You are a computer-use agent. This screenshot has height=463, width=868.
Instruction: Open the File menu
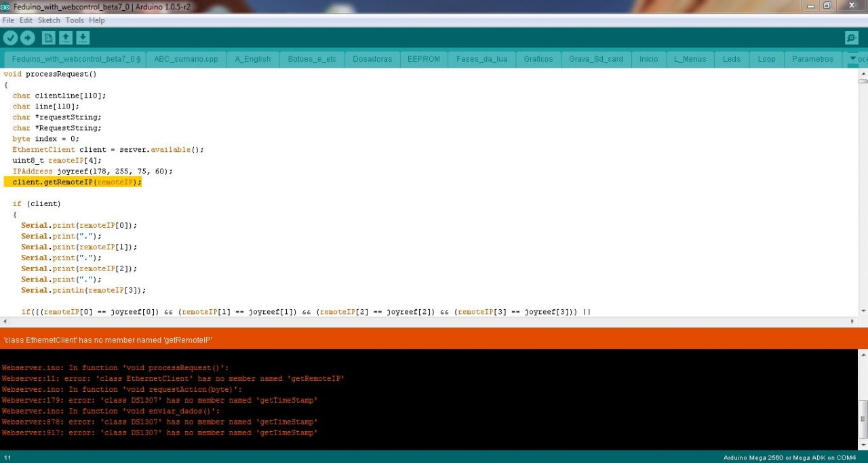tap(8, 20)
